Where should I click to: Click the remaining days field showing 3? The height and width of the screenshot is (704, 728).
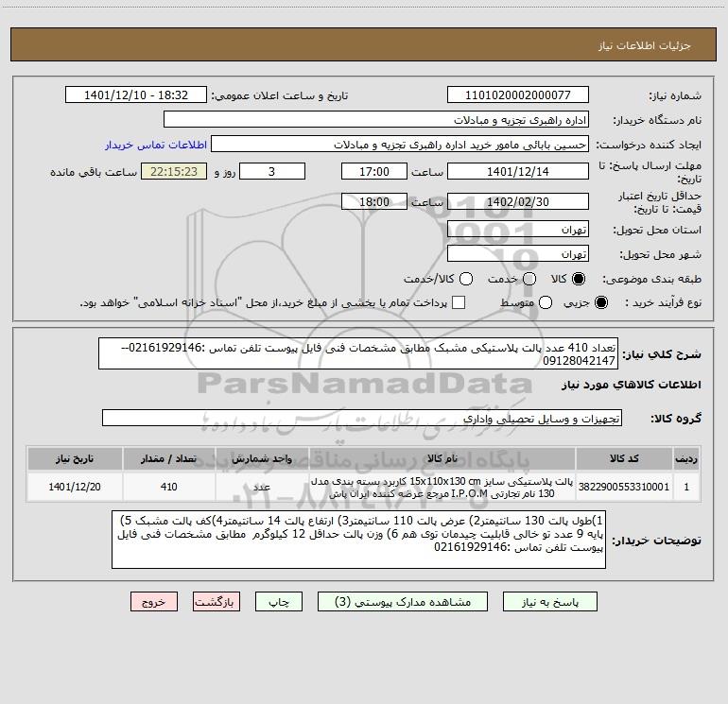coord(272,172)
